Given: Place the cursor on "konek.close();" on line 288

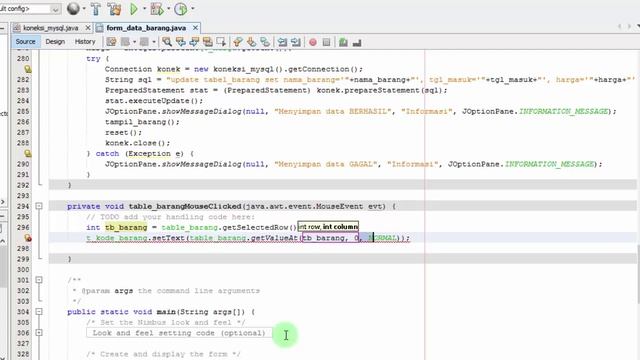Looking at the screenshot, I should pyautogui.click(x=137, y=143).
